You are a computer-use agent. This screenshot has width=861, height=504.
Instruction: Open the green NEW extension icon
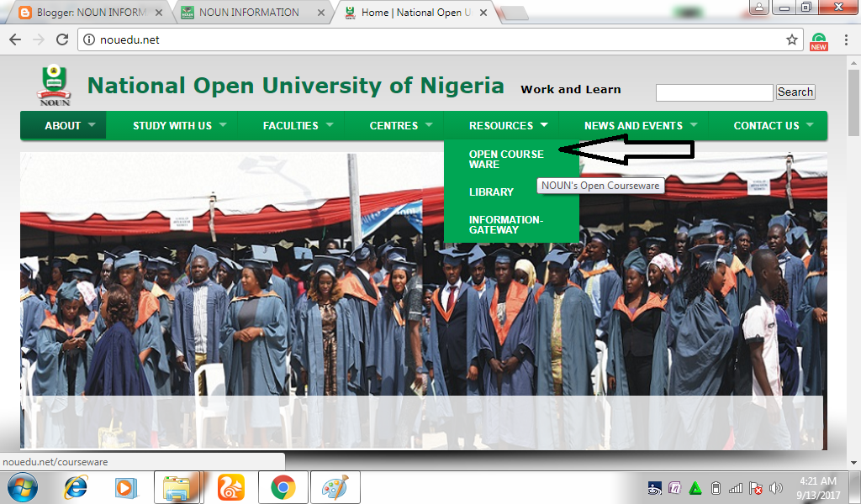click(818, 41)
